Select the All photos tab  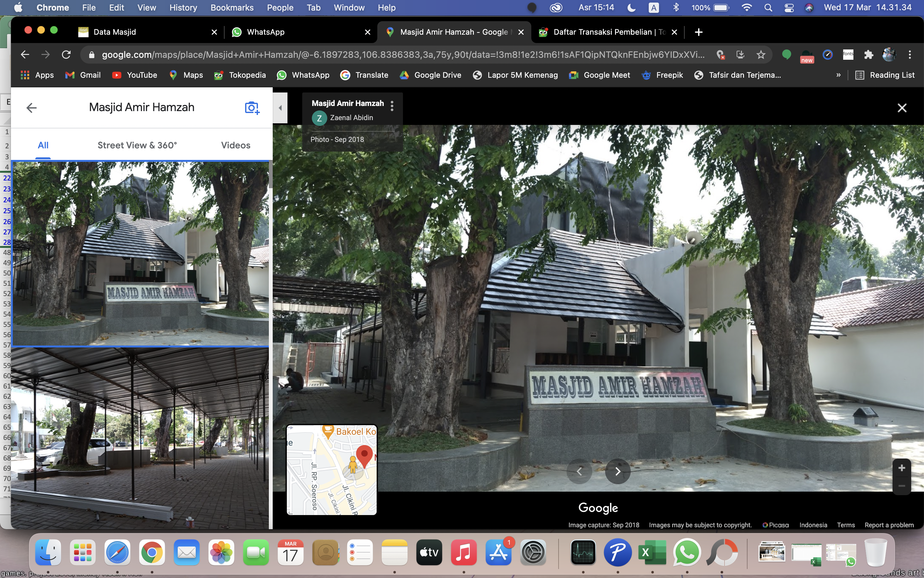(43, 145)
